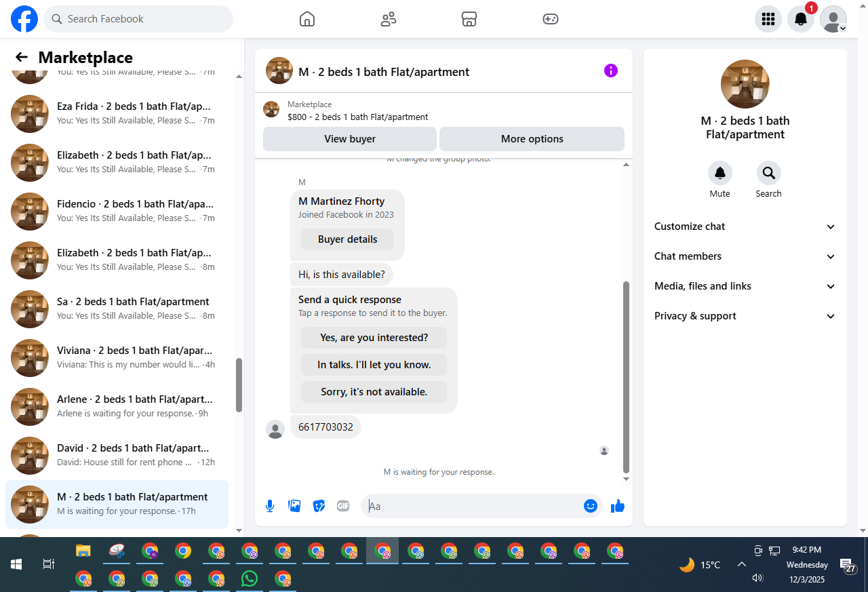Click More options button
This screenshot has height=592, width=868.
pos(532,139)
